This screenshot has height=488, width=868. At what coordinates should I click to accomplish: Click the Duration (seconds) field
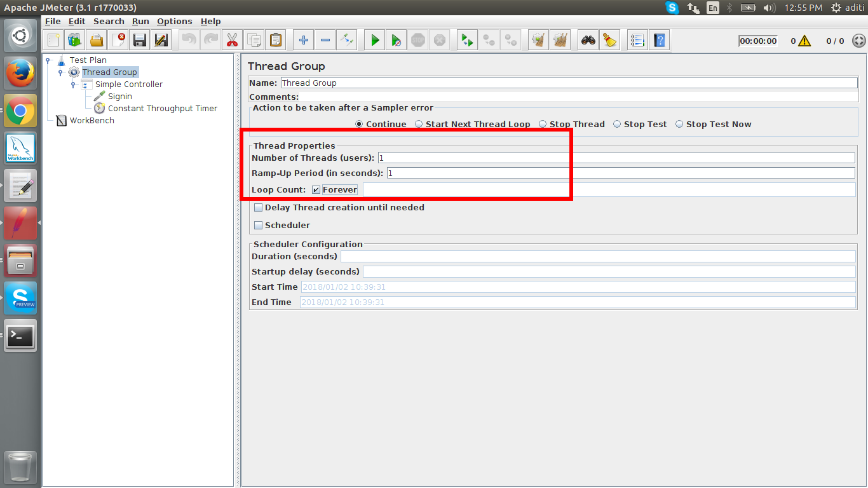[598, 256]
